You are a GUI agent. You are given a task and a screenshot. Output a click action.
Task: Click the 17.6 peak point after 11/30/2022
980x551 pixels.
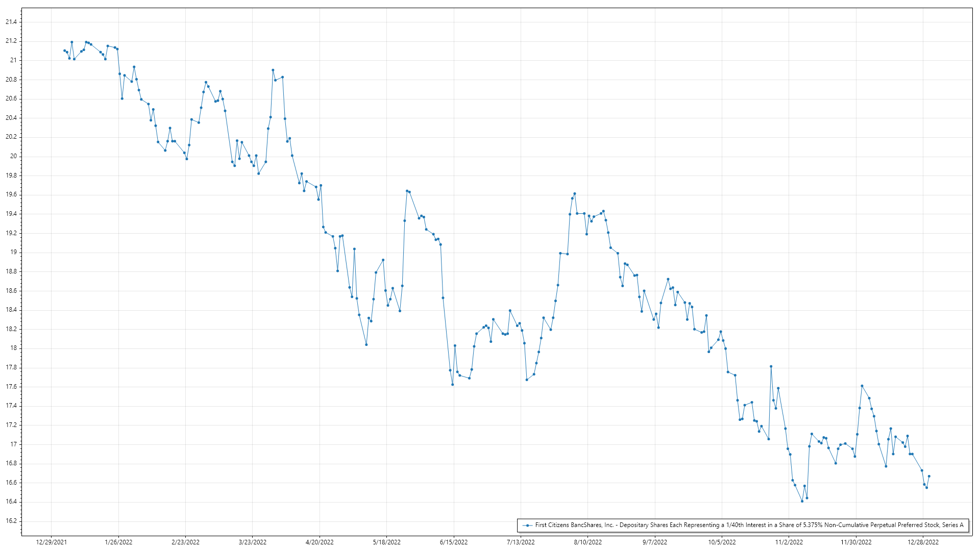862,386
